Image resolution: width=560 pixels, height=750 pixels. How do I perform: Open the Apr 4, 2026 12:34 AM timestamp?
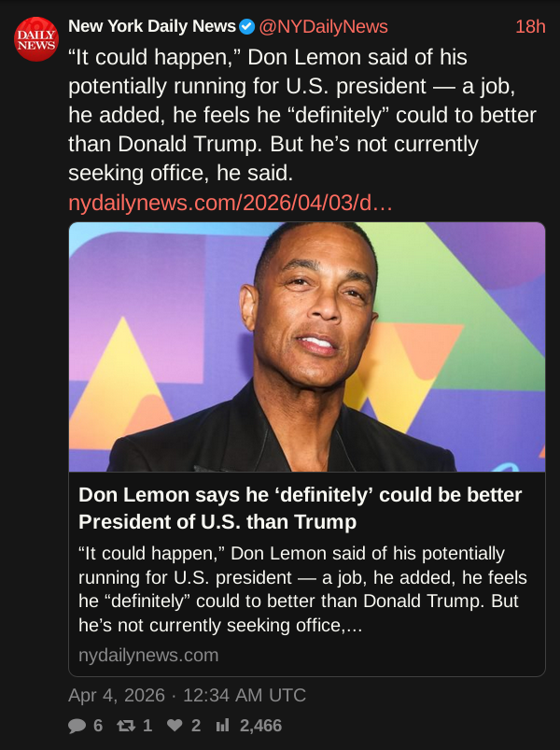[187, 696]
